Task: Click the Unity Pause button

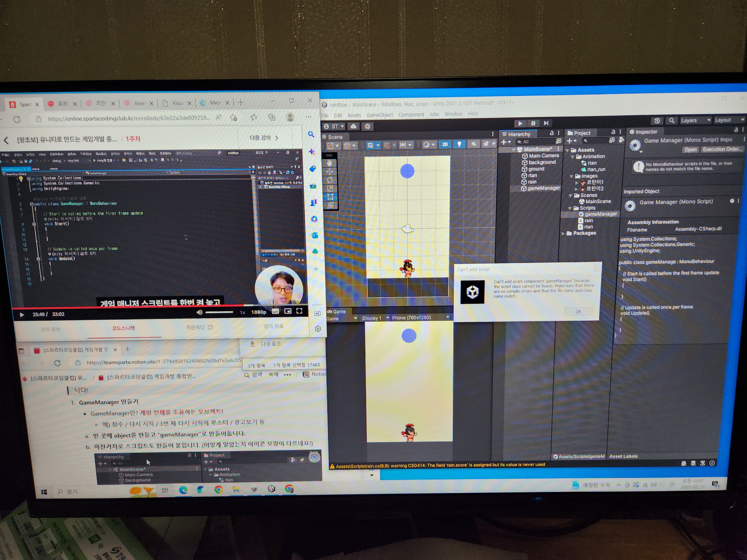Action: [x=533, y=124]
